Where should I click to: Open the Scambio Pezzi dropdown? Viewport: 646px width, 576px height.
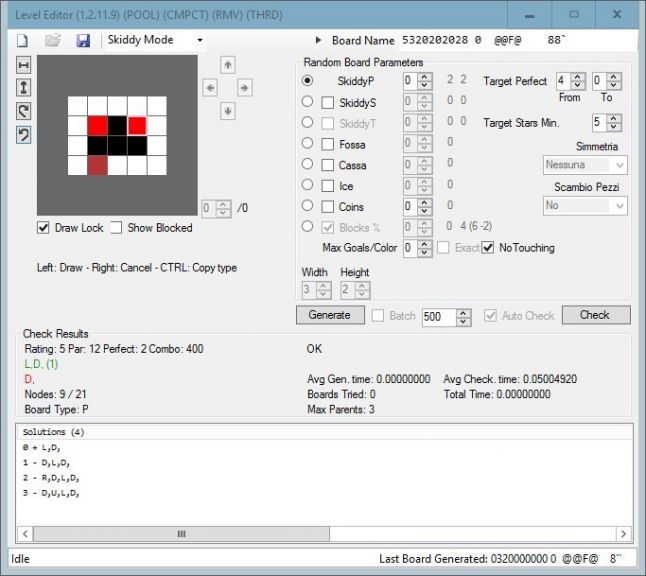(585, 205)
